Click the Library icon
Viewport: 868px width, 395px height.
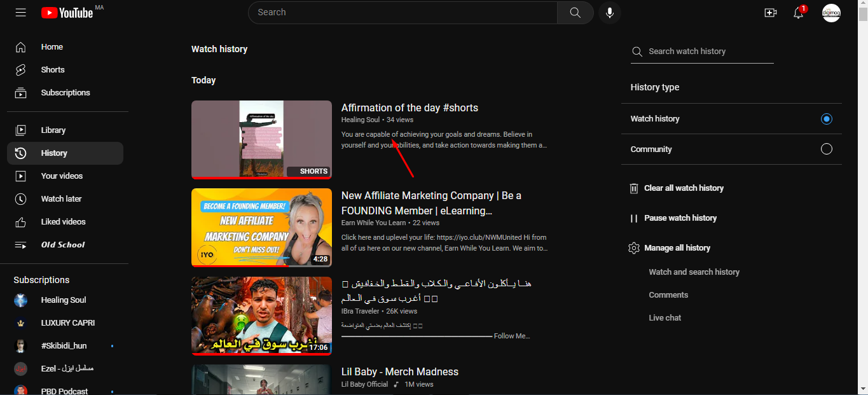(x=21, y=130)
